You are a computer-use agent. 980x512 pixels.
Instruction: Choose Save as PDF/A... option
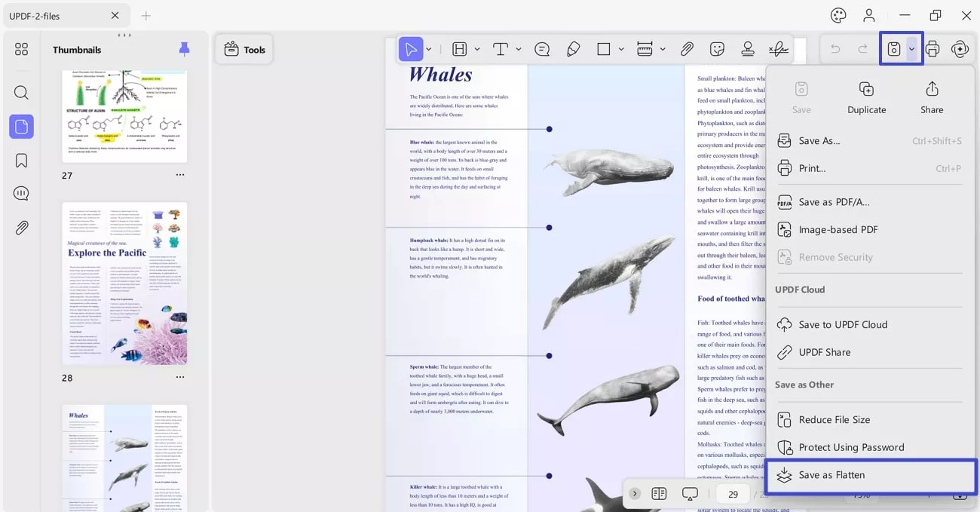pos(870,202)
